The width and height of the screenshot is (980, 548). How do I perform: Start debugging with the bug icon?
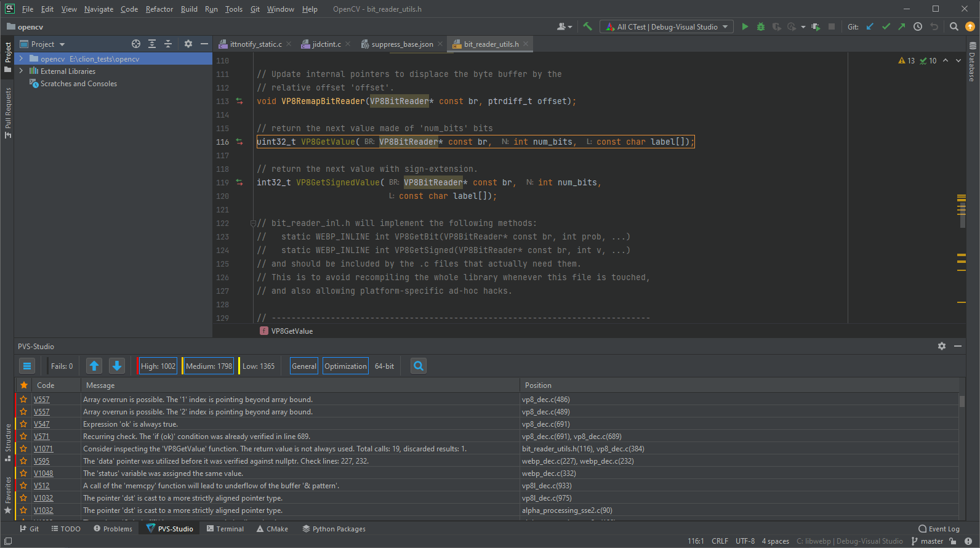pos(761,26)
